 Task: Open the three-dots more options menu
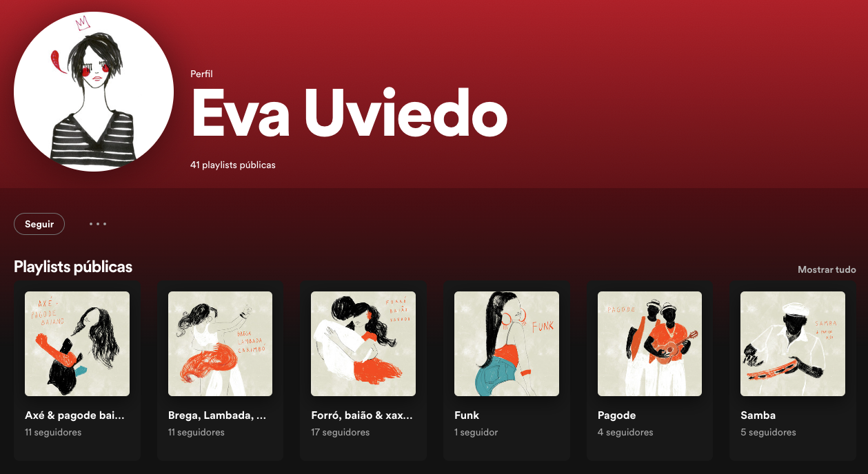(98, 224)
